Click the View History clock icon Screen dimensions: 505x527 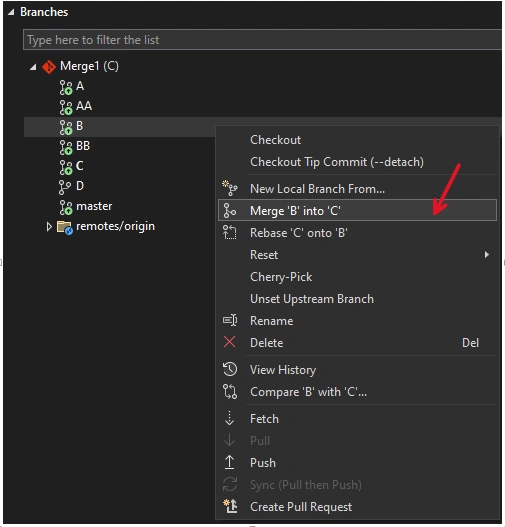[230, 369]
